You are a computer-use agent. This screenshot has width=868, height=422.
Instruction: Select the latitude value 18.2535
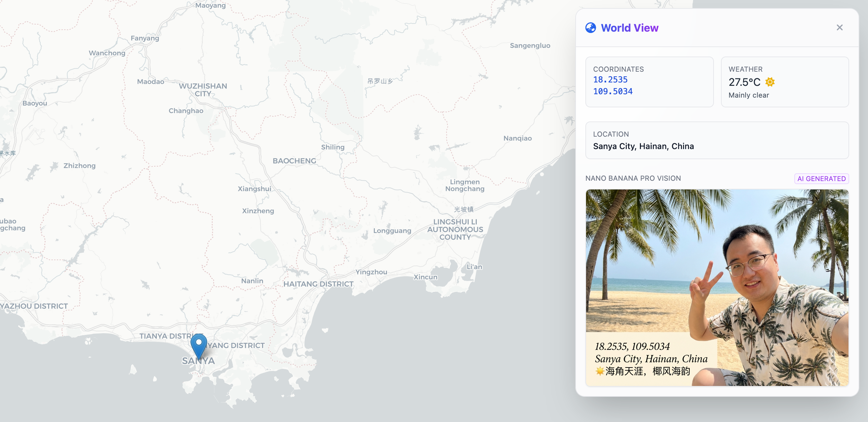(x=610, y=80)
